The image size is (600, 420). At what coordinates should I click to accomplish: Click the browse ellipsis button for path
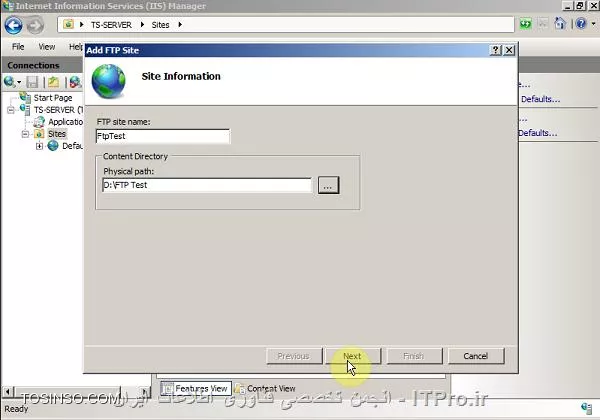coord(328,186)
